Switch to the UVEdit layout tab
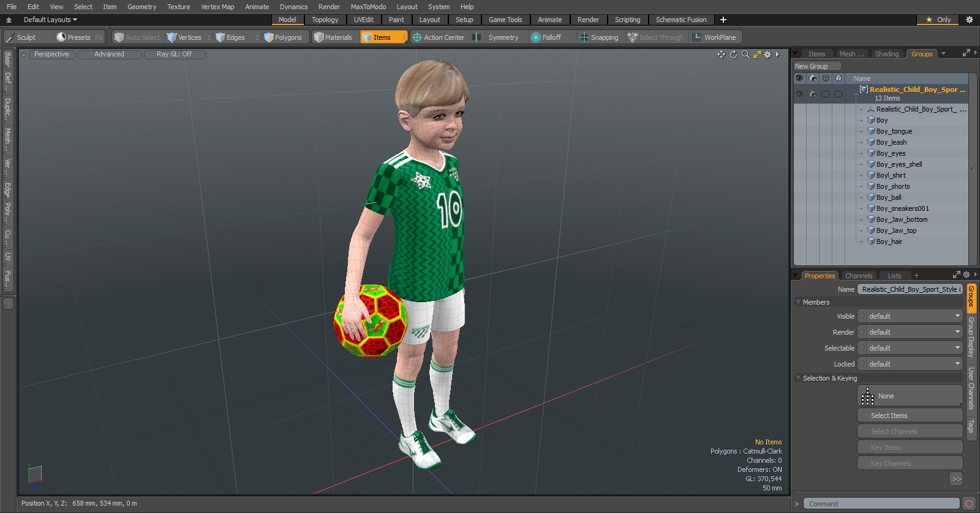This screenshot has height=513, width=980. tap(363, 20)
